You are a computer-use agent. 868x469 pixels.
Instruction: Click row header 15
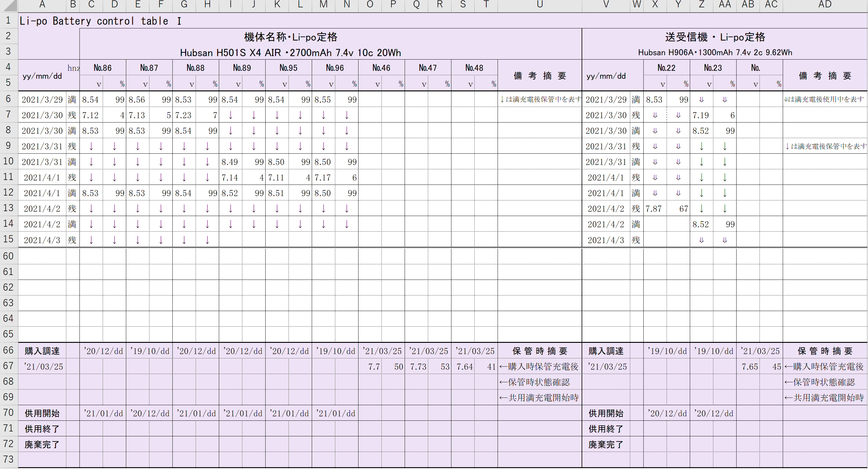(9, 240)
